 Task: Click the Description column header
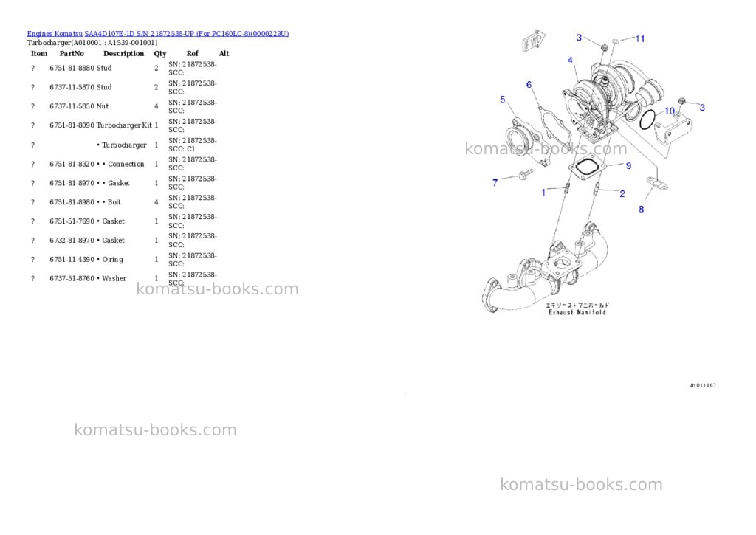[123, 53]
